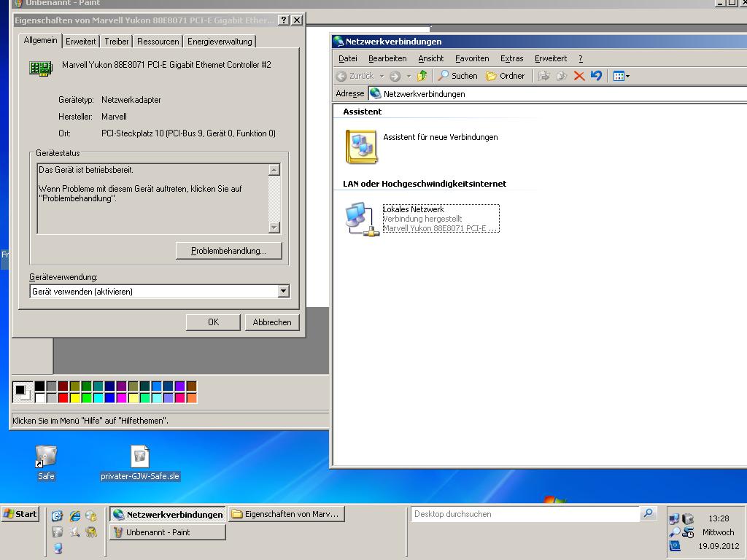This screenshot has width=747, height=560.
Task: Click the address bar Netzwerkverbindungen field
Action: 557,94
